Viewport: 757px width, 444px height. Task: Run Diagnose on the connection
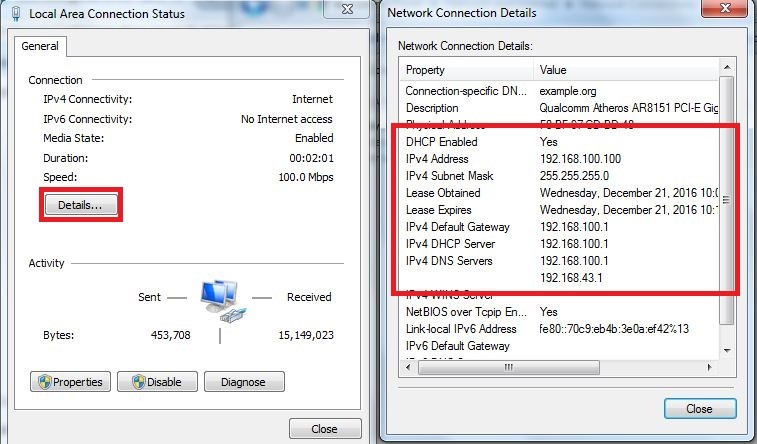243,382
